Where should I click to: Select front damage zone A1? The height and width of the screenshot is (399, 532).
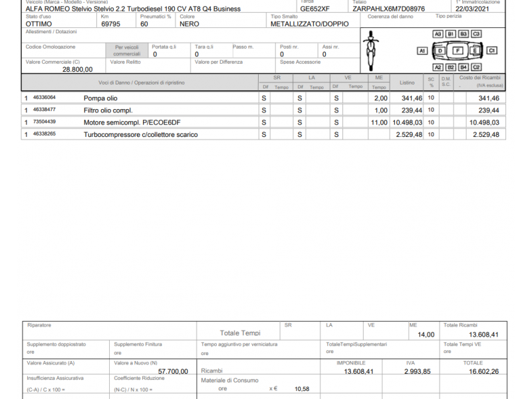(x=422, y=51)
